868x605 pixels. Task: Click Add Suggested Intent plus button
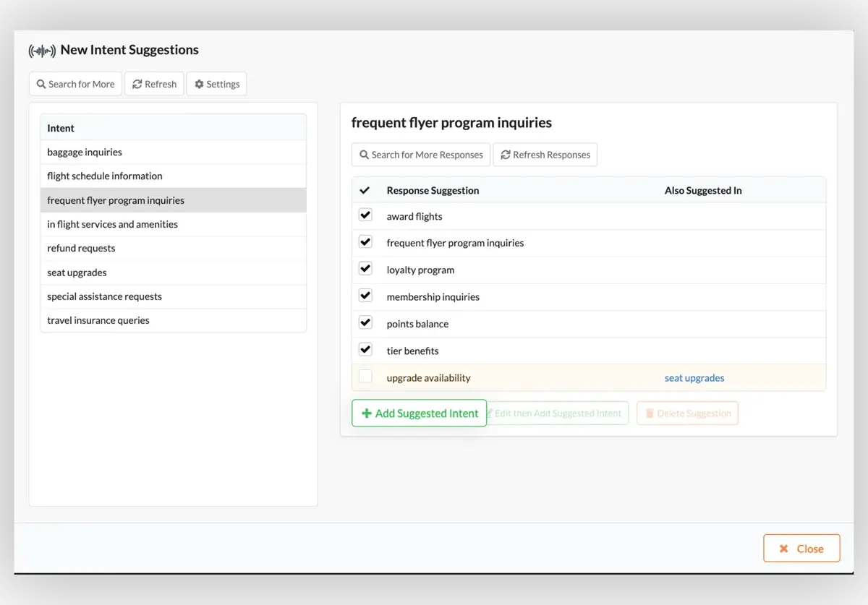419,413
